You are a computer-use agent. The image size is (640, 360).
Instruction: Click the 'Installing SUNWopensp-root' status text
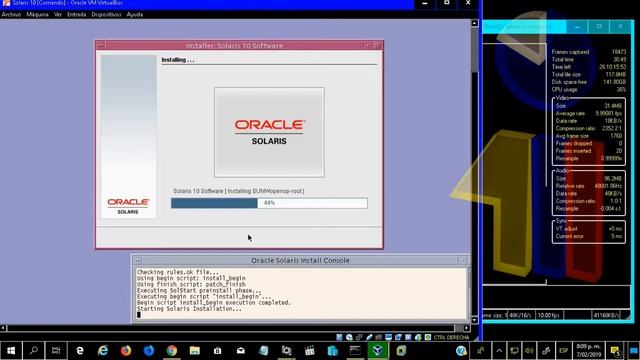click(x=265, y=191)
